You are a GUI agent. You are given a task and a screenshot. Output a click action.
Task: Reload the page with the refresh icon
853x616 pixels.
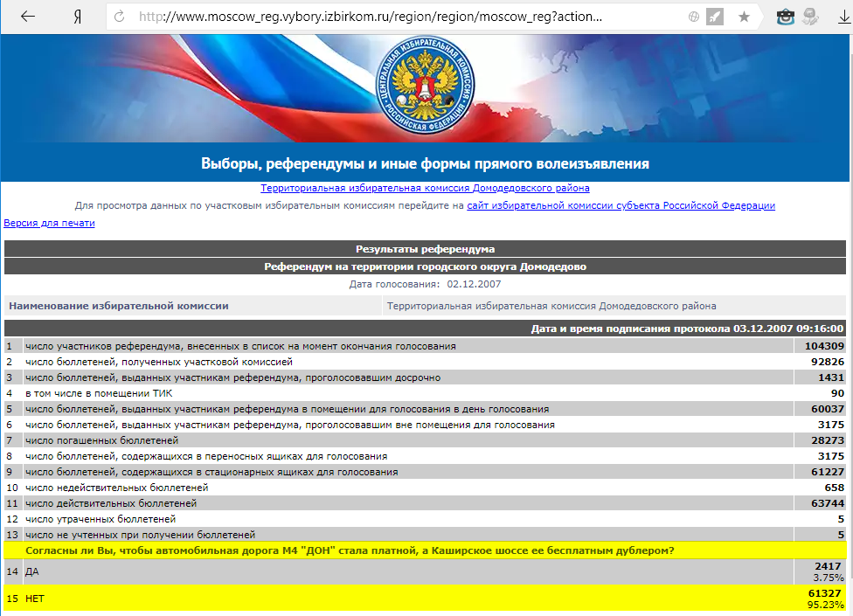click(119, 17)
